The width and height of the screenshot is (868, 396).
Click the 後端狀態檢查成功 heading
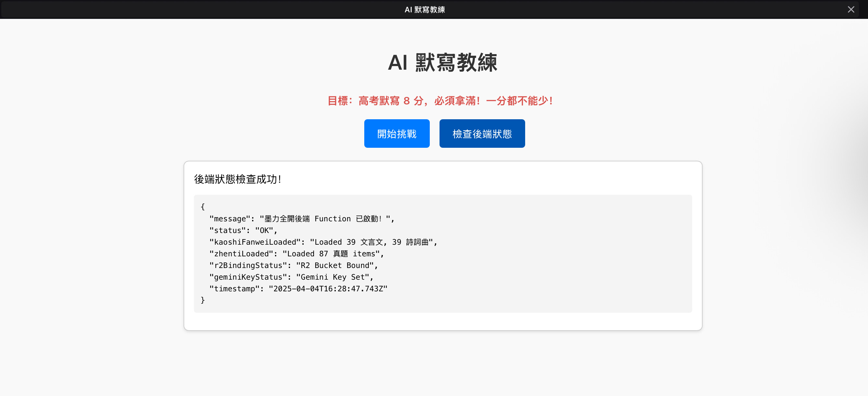point(237,179)
